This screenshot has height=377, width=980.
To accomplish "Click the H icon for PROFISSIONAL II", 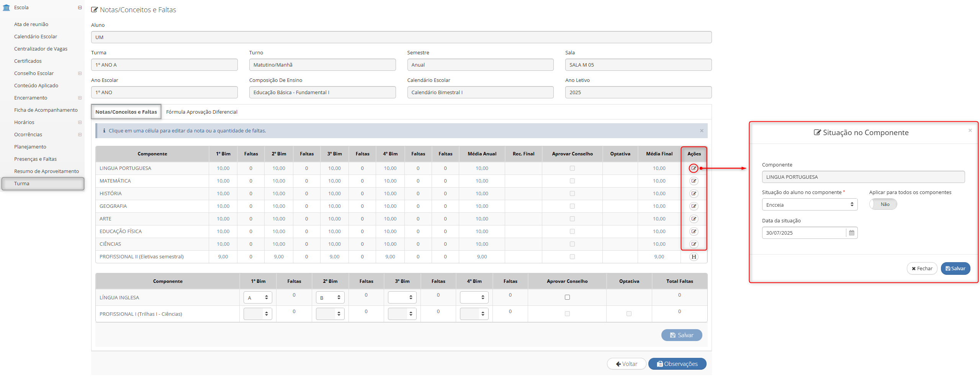I will click(x=694, y=257).
